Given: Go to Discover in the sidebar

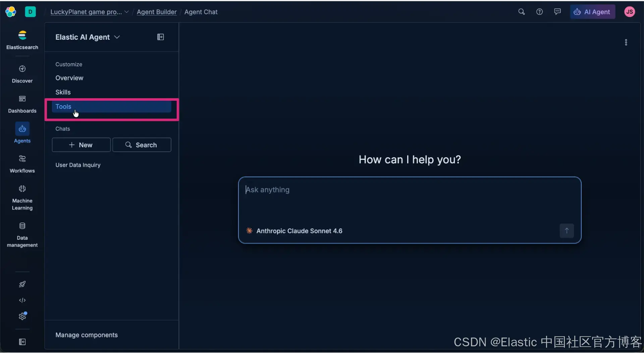Looking at the screenshot, I should point(22,74).
